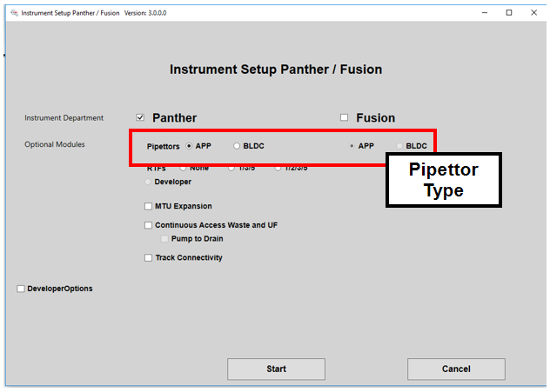The width and height of the screenshot is (550, 392).
Task: Enable MTU Expansion module
Action: [x=148, y=207]
